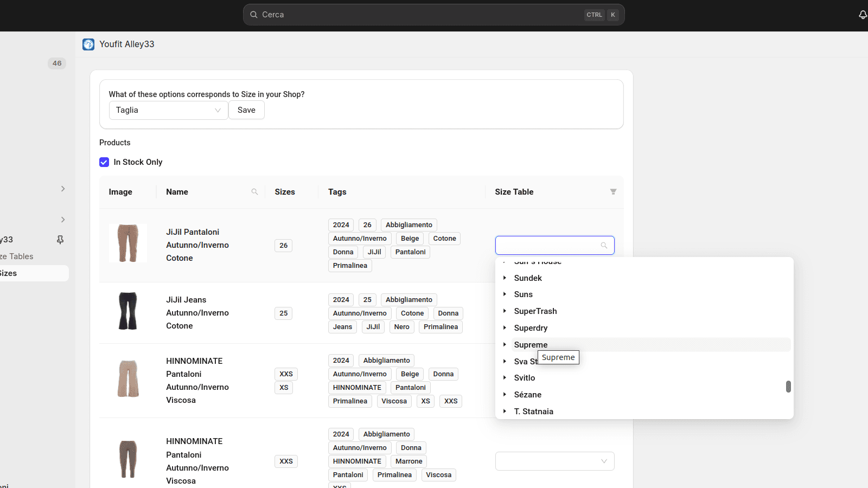Expand the Superdry brand arrow

(x=505, y=328)
